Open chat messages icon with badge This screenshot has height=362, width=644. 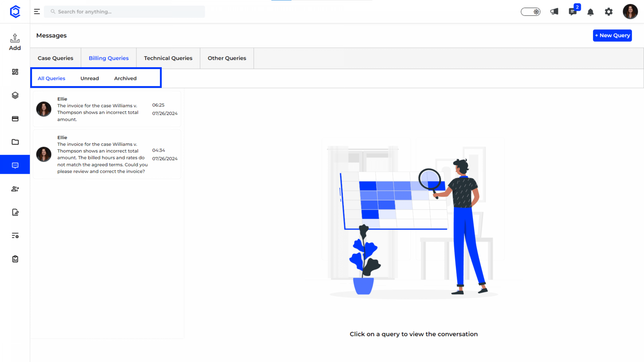coord(572,12)
